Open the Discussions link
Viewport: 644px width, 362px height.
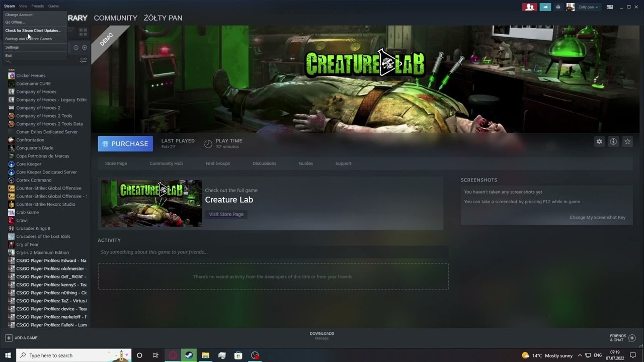point(264,163)
